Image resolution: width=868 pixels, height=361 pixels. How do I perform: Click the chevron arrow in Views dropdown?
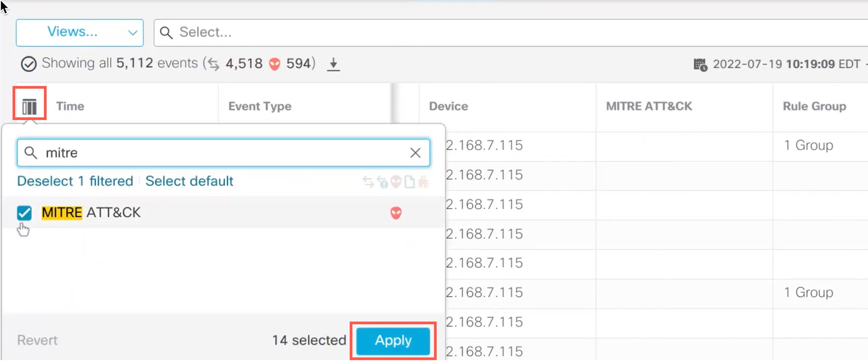[x=132, y=33]
